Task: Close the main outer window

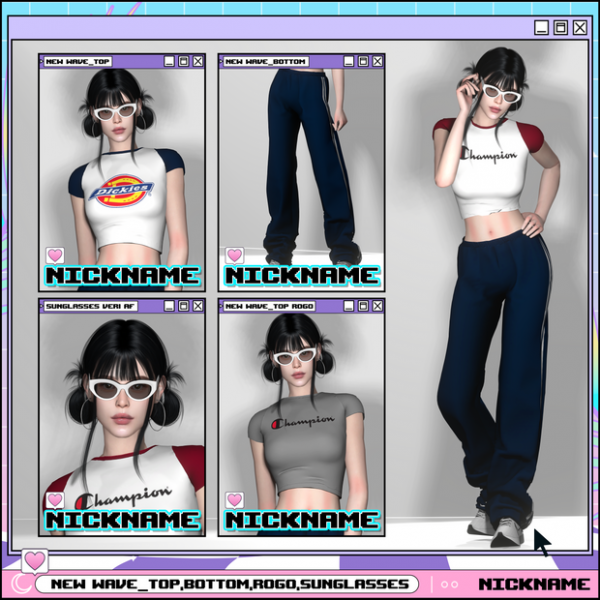Action: click(580, 28)
